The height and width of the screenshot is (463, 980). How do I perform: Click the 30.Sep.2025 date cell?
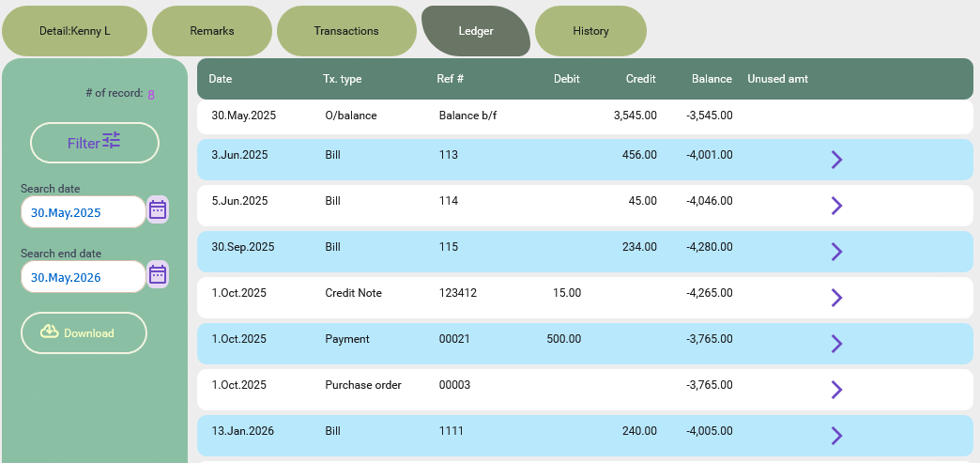coord(242,246)
